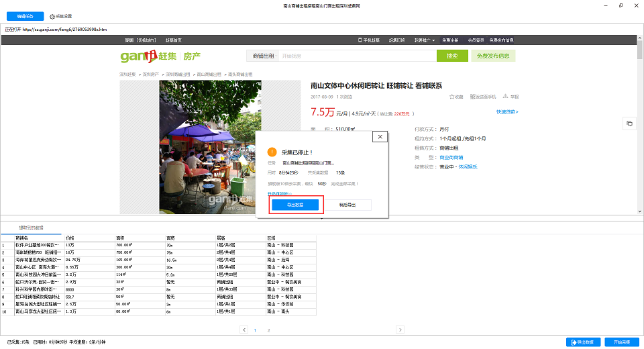The width and height of the screenshot is (644, 349).
Task: Click 稍后导出 in the dialog
Action: 347,205
